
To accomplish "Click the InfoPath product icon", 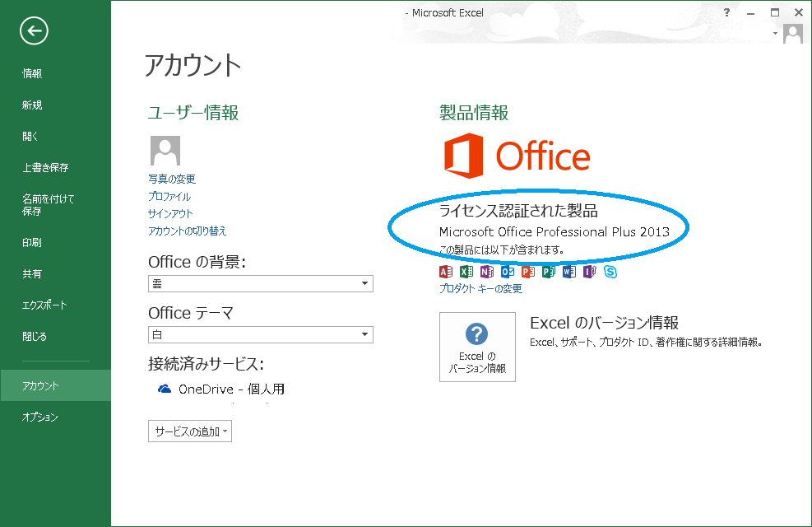I will tap(590, 272).
